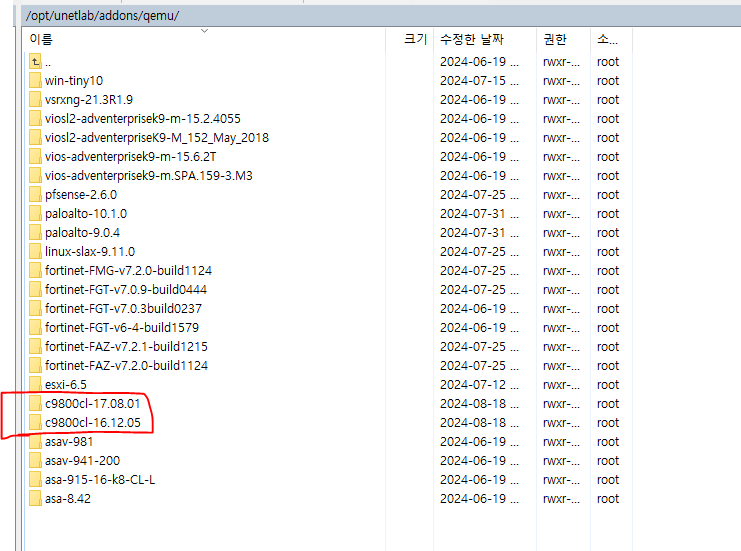
Task: Click the asa-915-16-k8-CL-L folder icon
Action: [x=35, y=479]
